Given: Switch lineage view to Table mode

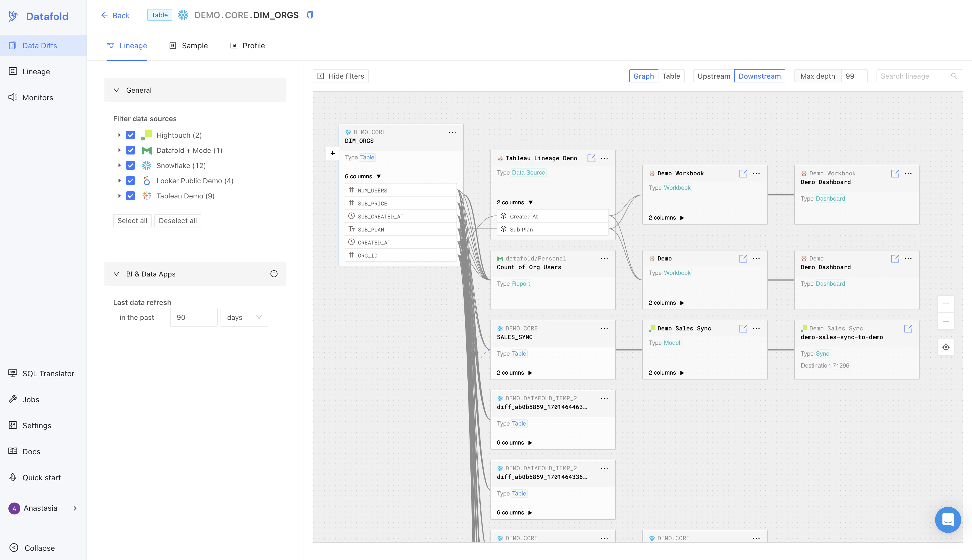Looking at the screenshot, I should point(671,76).
